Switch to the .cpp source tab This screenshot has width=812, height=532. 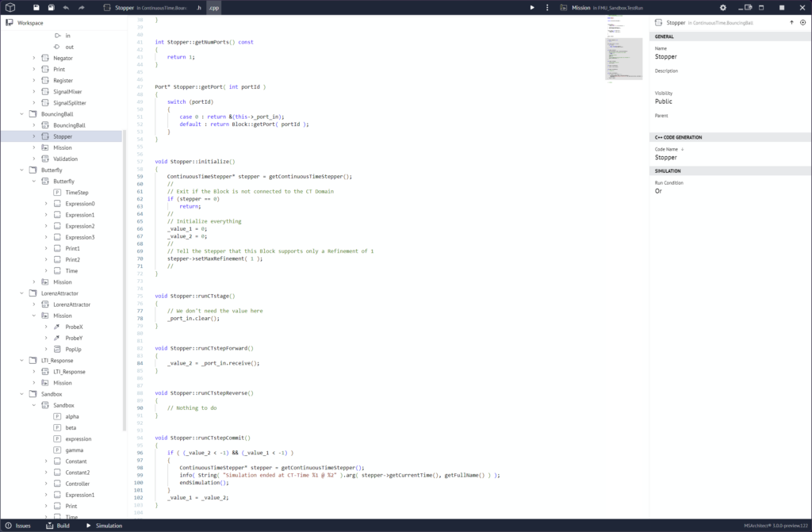[x=214, y=8]
